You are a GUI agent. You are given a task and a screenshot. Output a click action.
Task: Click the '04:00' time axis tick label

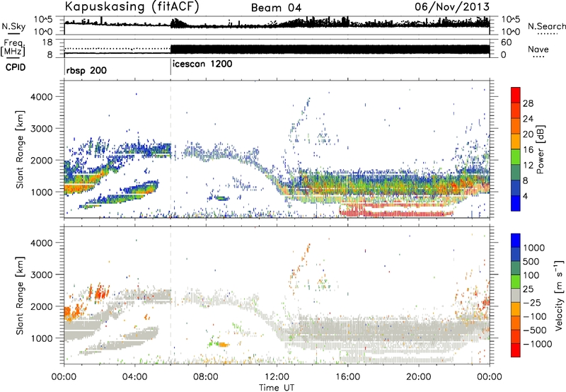pyautogui.click(x=135, y=377)
